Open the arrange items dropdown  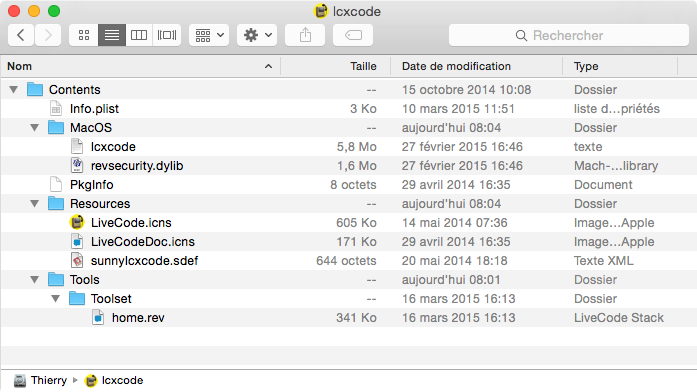(209, 35)
